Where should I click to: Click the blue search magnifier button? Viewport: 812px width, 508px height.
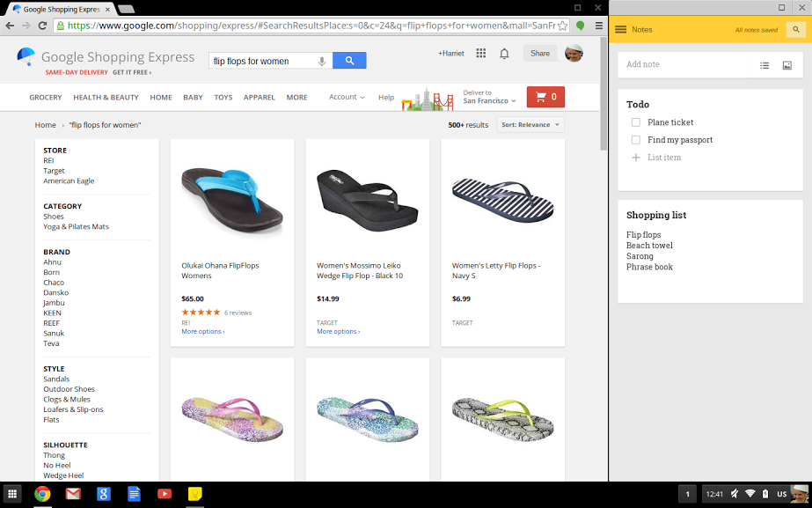[x=349, y=61]
